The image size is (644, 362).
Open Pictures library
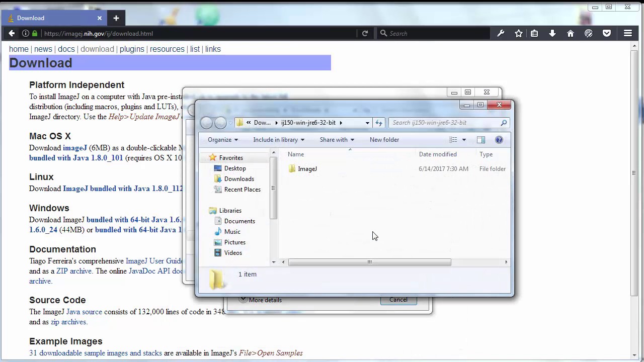[x=235, y=242]
